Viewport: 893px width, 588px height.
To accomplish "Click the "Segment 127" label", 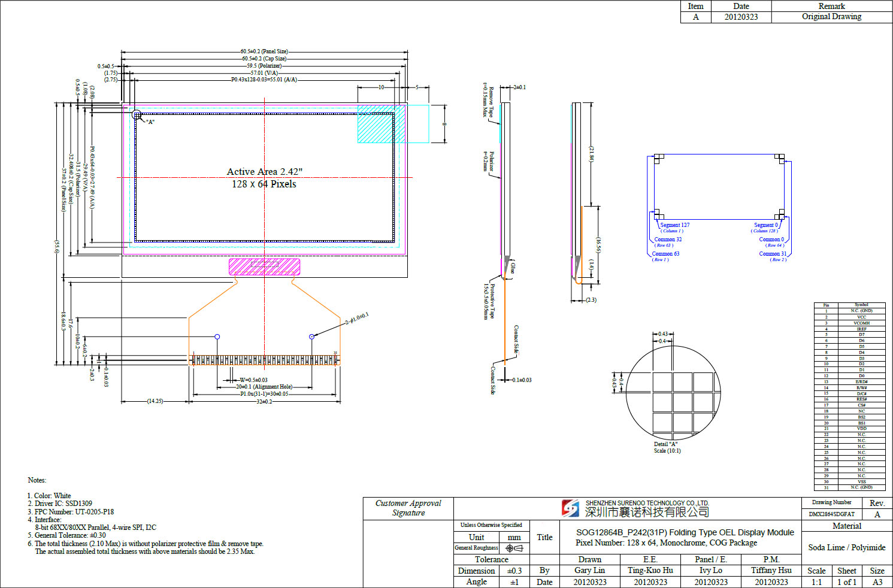I will pos(674,225).
